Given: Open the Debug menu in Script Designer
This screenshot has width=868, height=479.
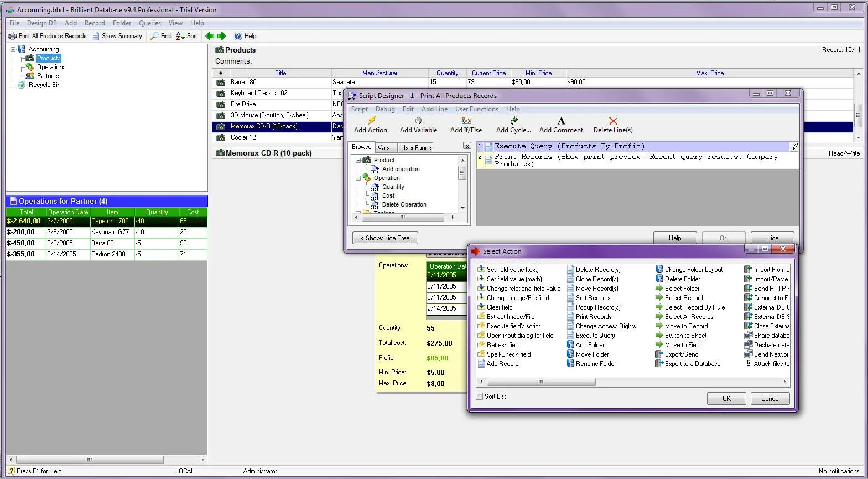Looking at the screenshot, I should (x=385, y=109).
